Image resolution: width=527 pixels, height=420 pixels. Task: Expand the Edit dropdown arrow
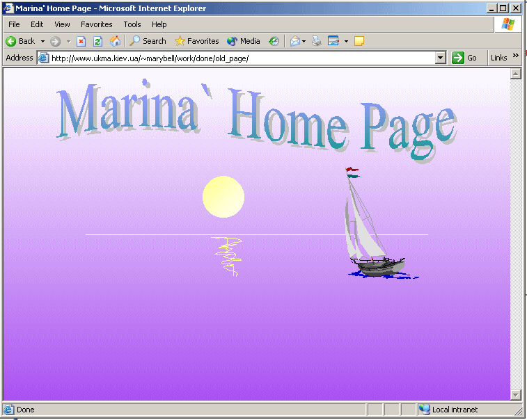[x=346, y=41]
